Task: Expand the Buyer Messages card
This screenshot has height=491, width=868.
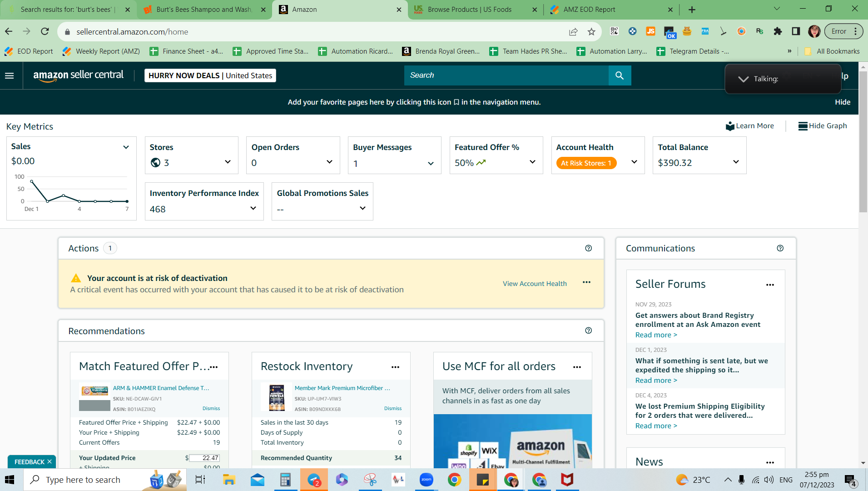Action: [431, 163]
